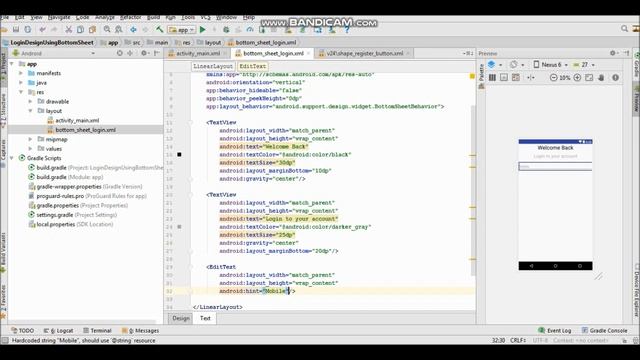This screenshot has height=360, width=640.
Task: Expand the values folder
Action: coord(30,149)
